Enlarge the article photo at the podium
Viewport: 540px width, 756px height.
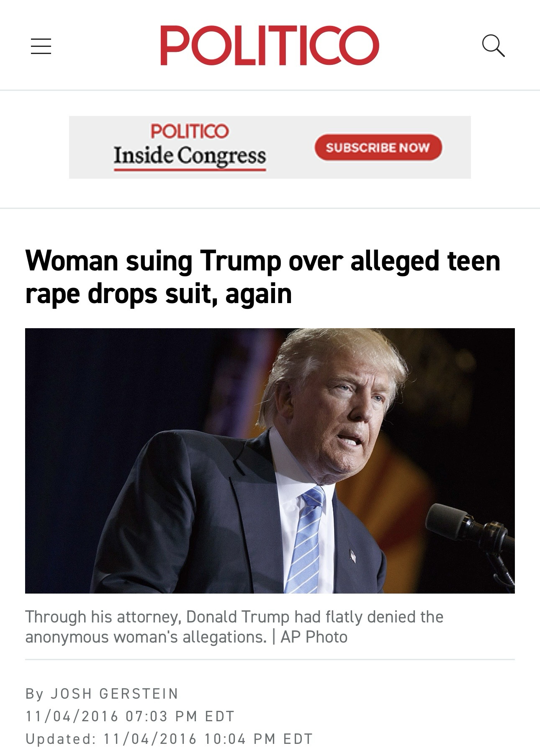click(270, 460)
